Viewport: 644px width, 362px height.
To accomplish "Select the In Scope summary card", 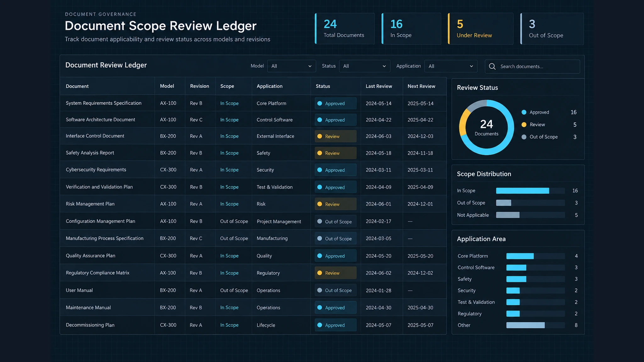I will 411,29.
